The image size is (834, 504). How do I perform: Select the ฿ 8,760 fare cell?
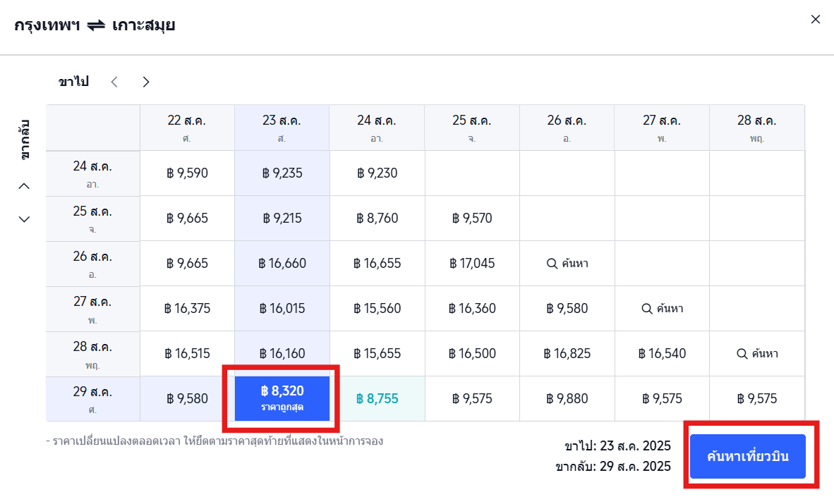pos(377,219)
